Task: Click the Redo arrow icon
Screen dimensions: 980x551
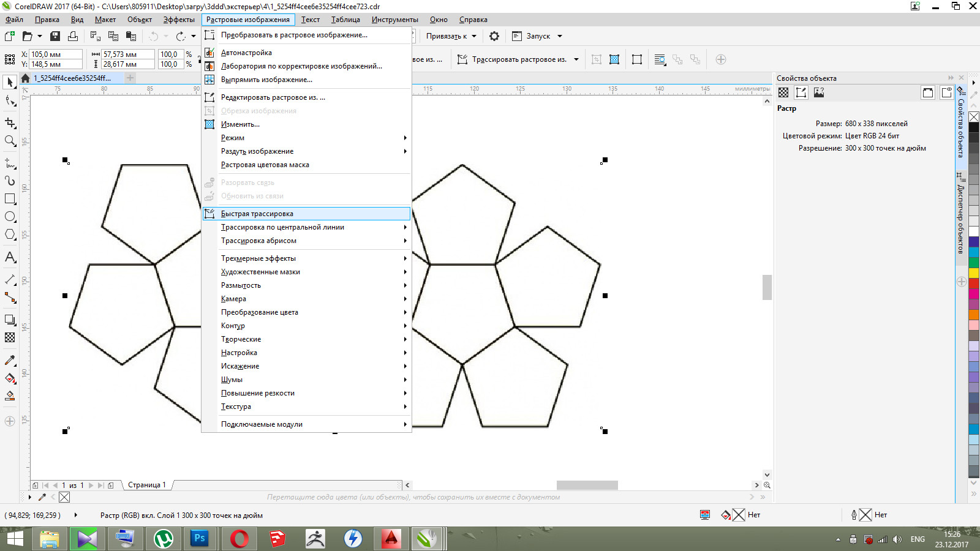Action: pyautogui.click(x=181, y=36)
